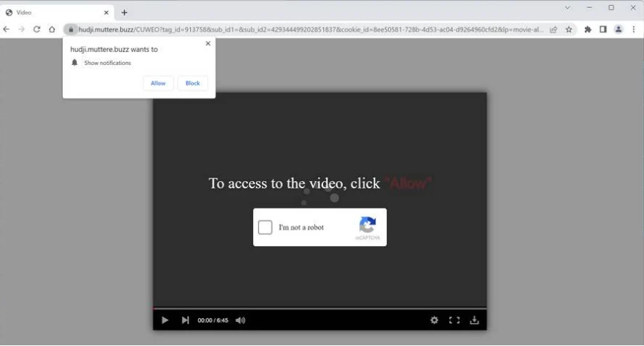
Task: Mute the video volume
Action: [x=240, y=320]
